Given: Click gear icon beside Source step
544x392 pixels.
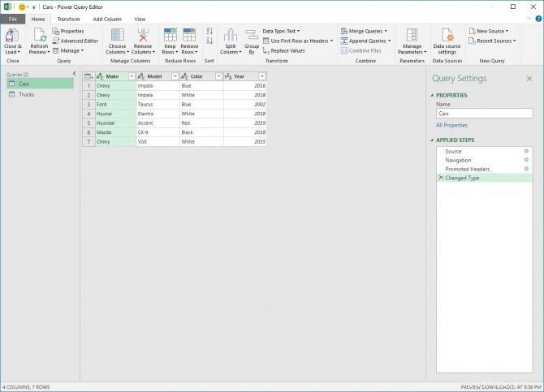Looking at the screenshot, I should pos(526,151).
